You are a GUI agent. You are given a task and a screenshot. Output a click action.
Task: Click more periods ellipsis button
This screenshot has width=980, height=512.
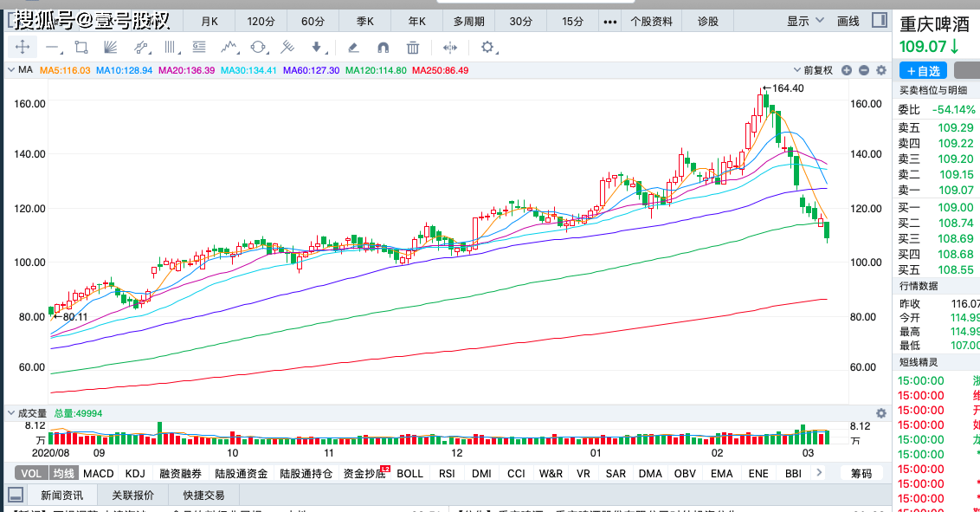coord(610,22)
